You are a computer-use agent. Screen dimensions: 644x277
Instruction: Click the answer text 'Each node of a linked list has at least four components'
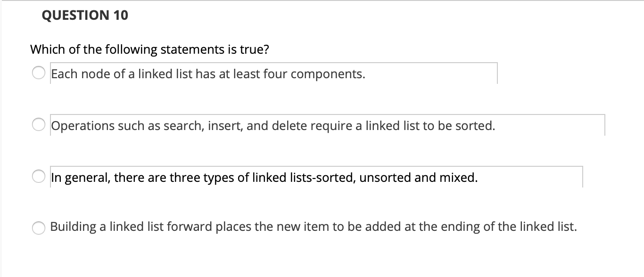pyautogui.click(x=207, y=74)
